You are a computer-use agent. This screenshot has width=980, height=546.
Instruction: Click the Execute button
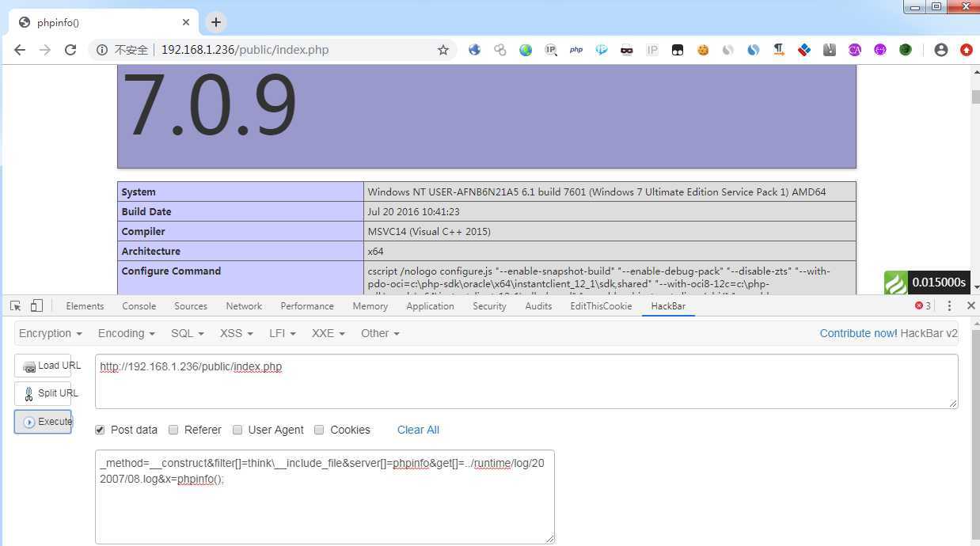(43, 422)
